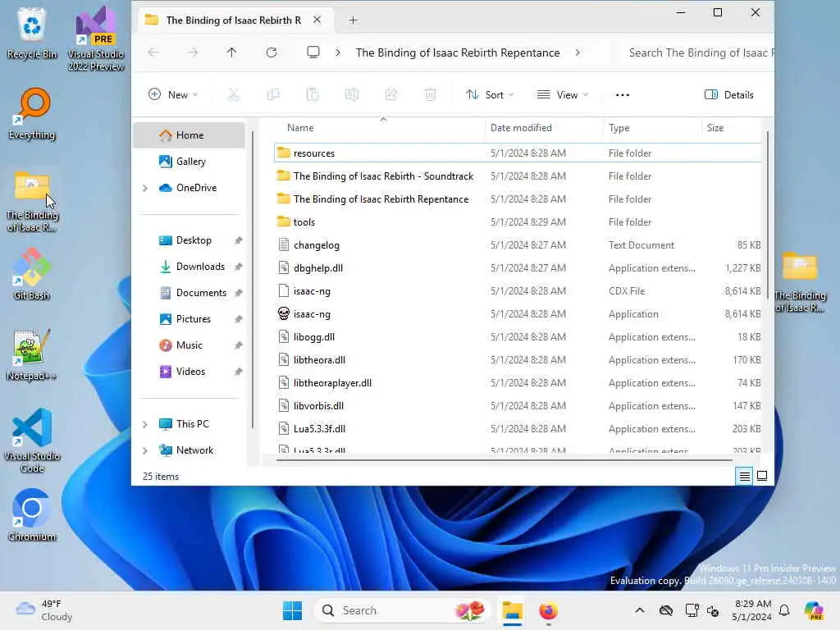
Task: Open Firefox from the taskbar
Action: (x=548, y=610)
